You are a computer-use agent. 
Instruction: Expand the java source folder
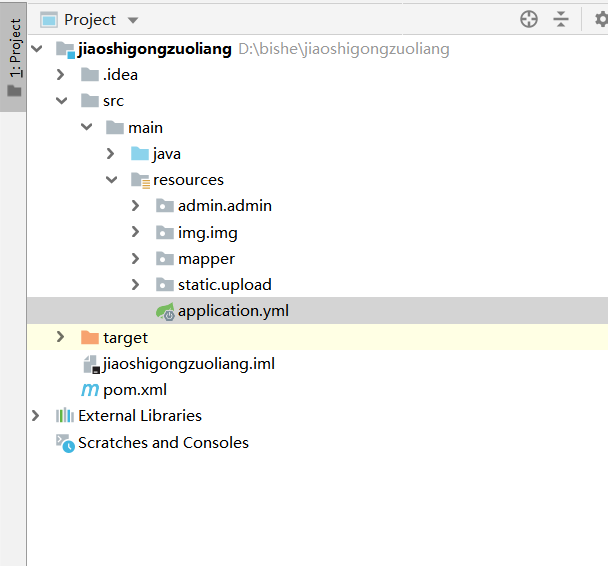[x=111, y=154]
